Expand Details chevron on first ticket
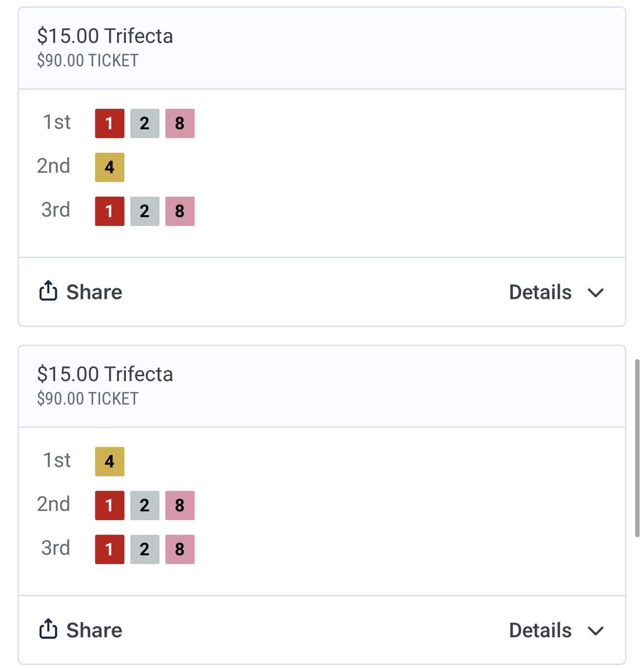 pos(595,293)
